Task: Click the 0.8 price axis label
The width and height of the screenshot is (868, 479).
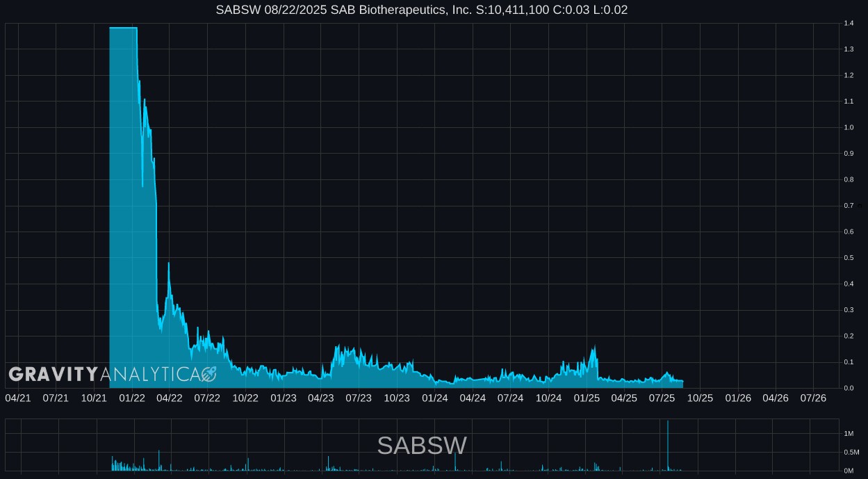Action: click(x=849, y=179)
